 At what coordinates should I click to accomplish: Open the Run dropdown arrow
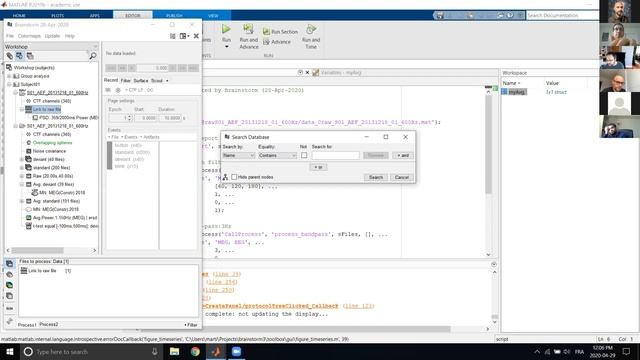tap(227, 47)
